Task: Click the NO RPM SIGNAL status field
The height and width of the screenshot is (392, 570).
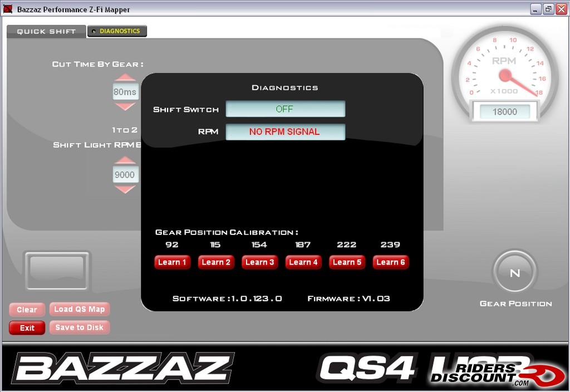Action: tap(286, 131)
